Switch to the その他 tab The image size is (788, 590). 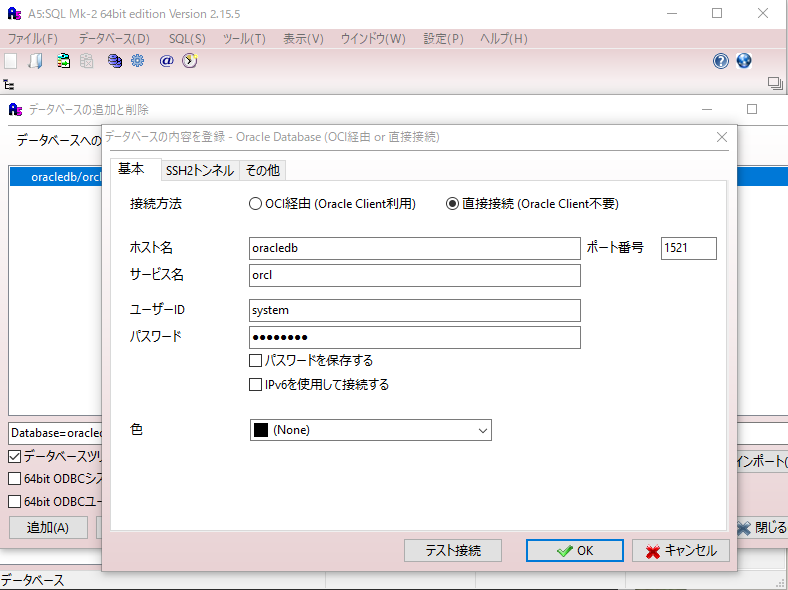263,170
